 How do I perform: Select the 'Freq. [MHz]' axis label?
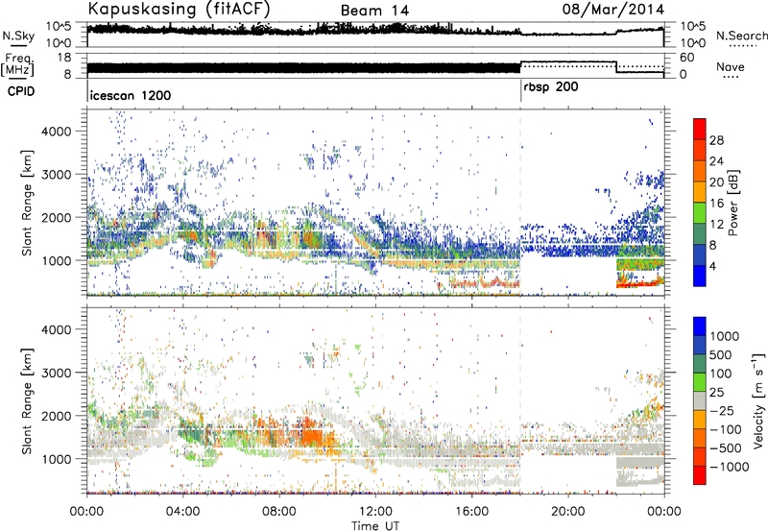pyautogui.click(x=17, y=65)
